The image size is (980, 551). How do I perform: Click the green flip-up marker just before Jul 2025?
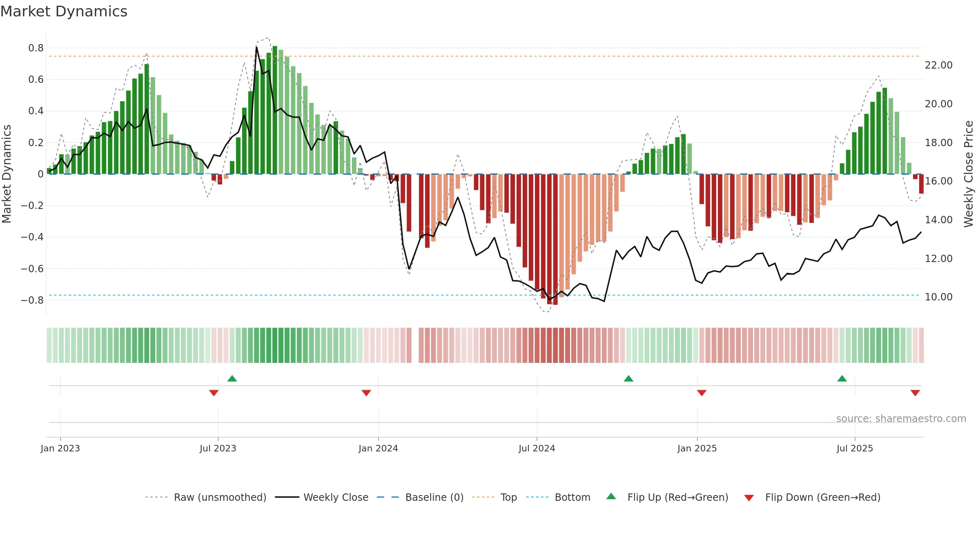click(842, 378)
